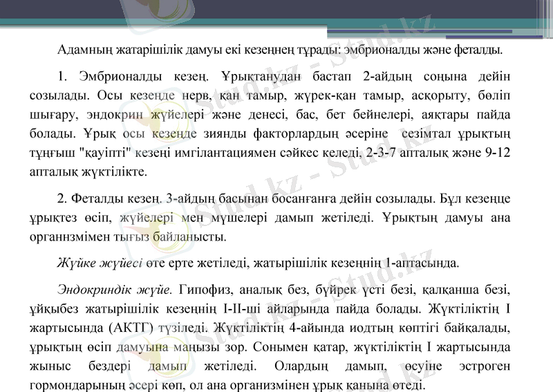This screenshot has width=553, height=392.
Task: Click the term "I-II-ші"
Action: [x=242, y=309]
